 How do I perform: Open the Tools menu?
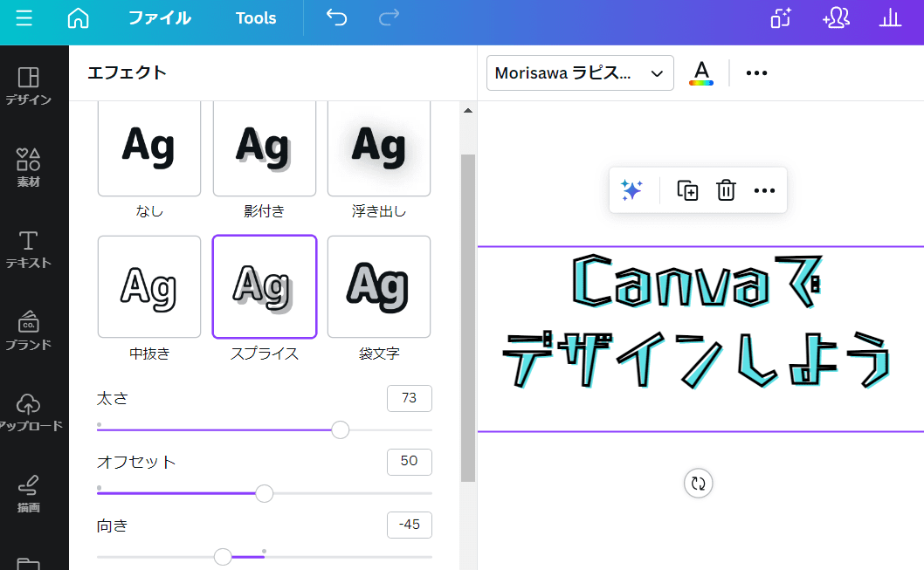(255, 17)
